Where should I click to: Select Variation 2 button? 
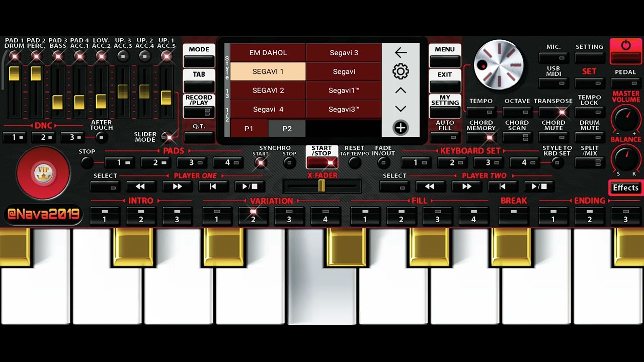point(253,216)
